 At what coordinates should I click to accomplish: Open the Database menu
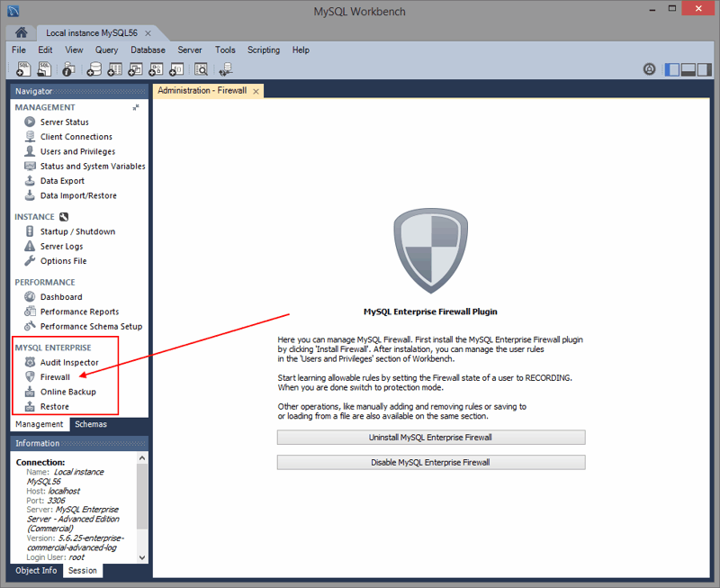click(x=148, y=50)
